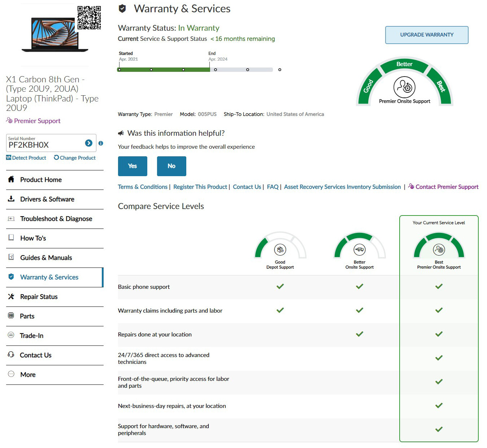
Task: Click the serial number submit arrow
Action: click(88, 143)
